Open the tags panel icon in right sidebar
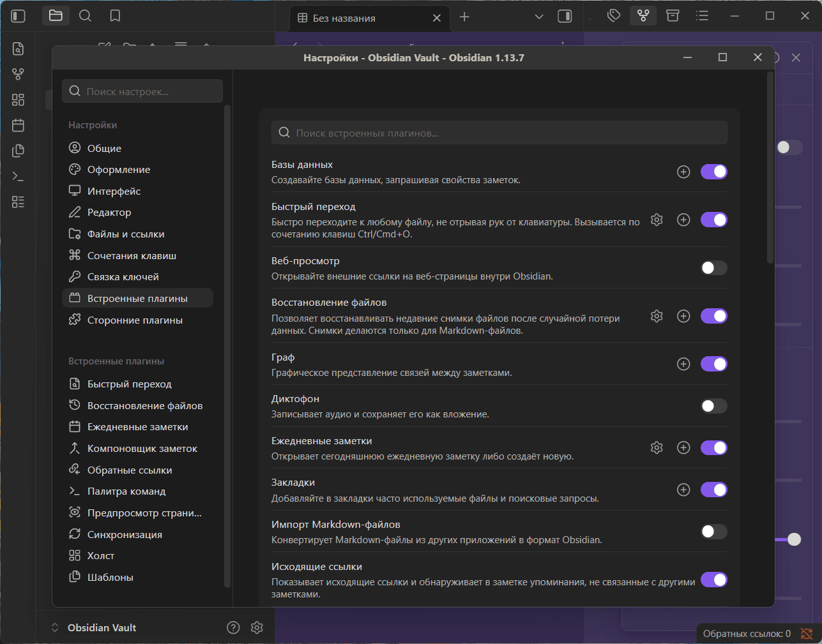The image size is (822, 644). pos(614,16)
